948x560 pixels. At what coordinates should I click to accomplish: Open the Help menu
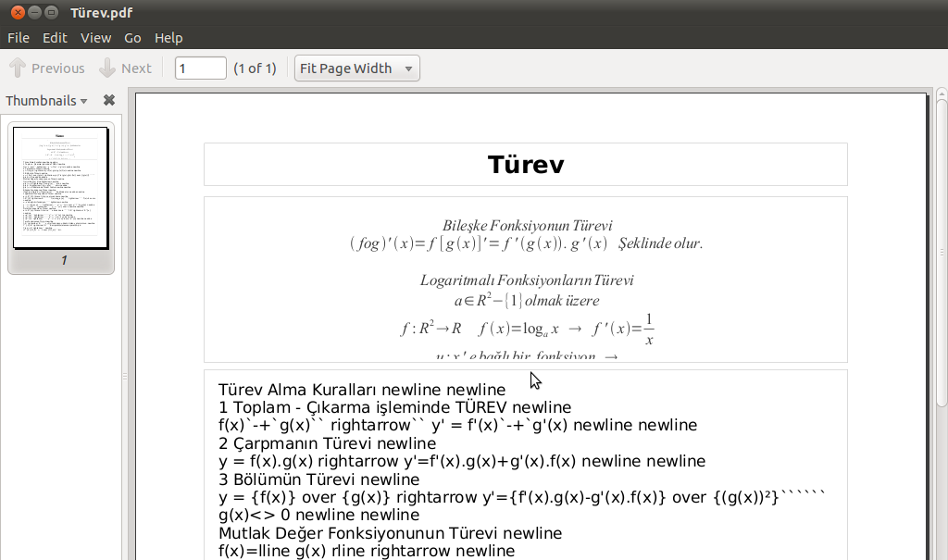pyautogui.click(x=168, y=38)
